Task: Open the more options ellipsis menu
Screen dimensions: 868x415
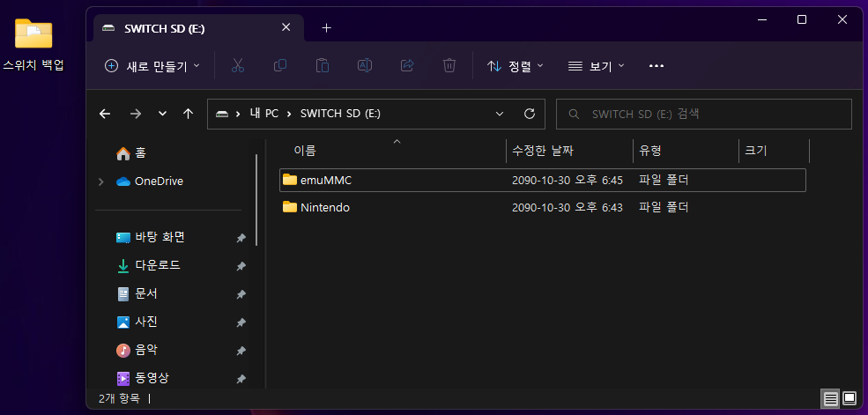Action: coord(656,66)
